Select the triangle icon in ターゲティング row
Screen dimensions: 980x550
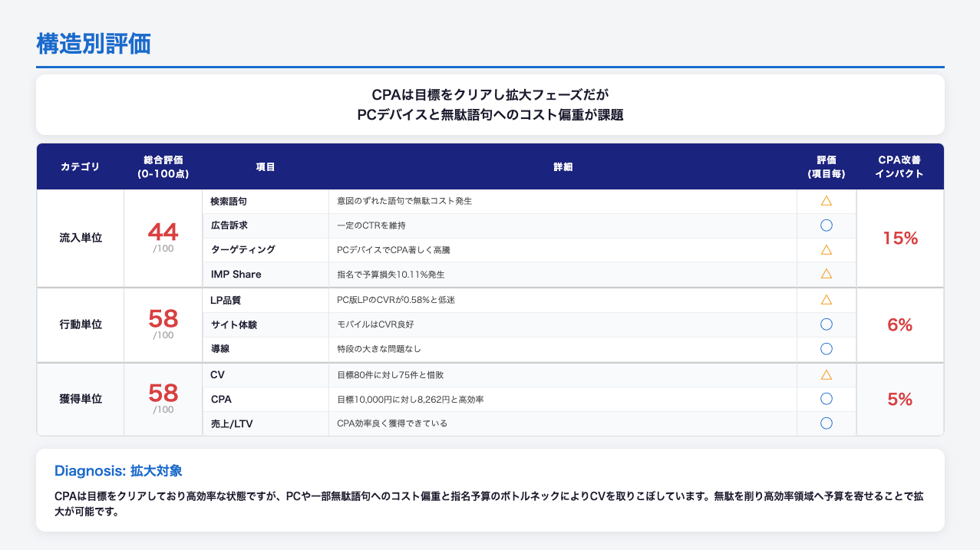[827, 249]
